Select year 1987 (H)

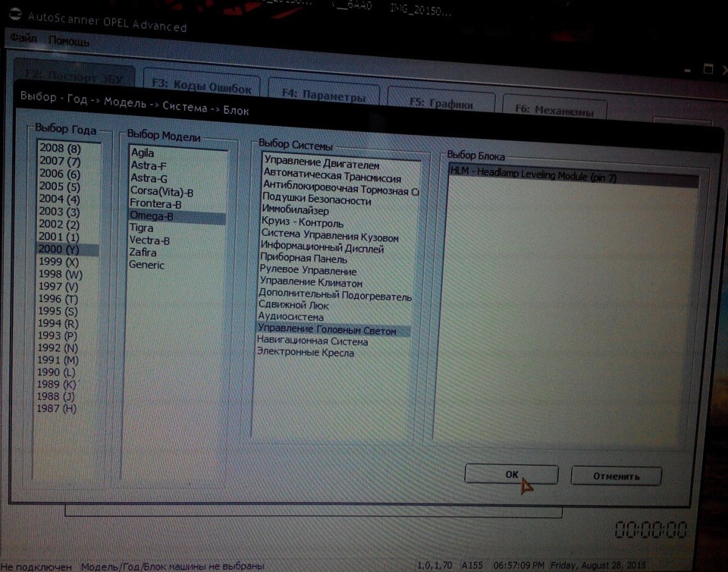tap(56, 409)
